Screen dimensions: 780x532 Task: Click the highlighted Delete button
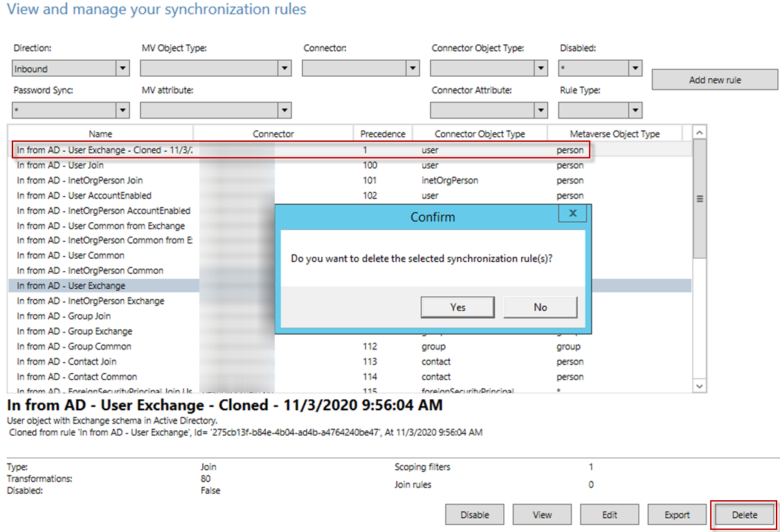(744, 514)
